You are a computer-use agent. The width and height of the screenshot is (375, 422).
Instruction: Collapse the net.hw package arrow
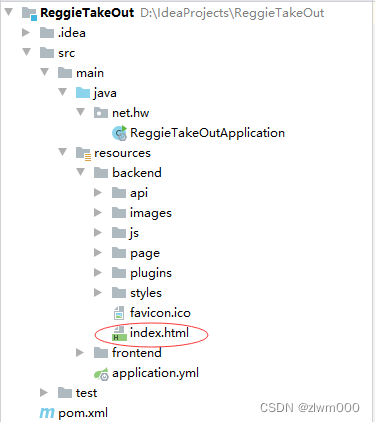[x=81, y=112]
